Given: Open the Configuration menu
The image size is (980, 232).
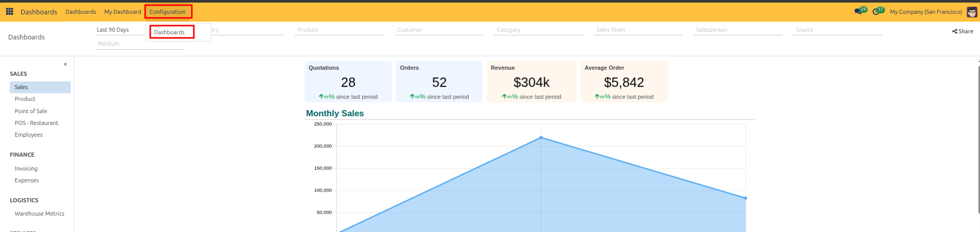Looking at the screenshot, I should (x=168, y=12).
